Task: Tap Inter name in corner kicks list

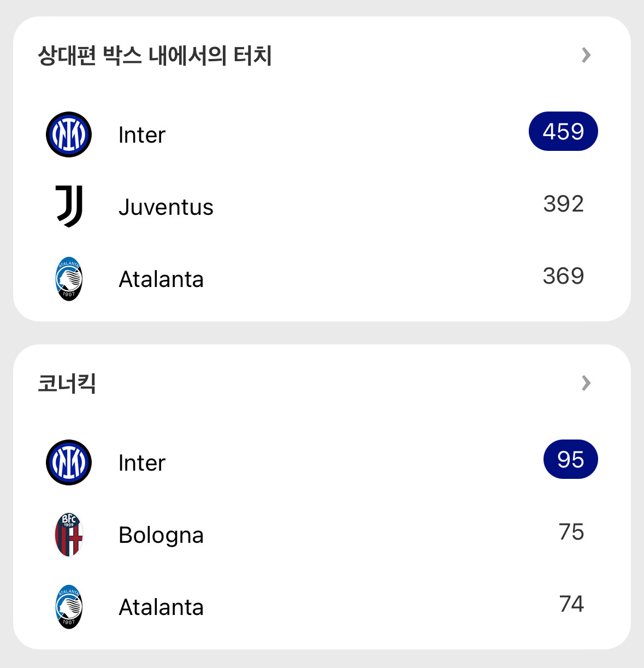Action: (142, 463)
